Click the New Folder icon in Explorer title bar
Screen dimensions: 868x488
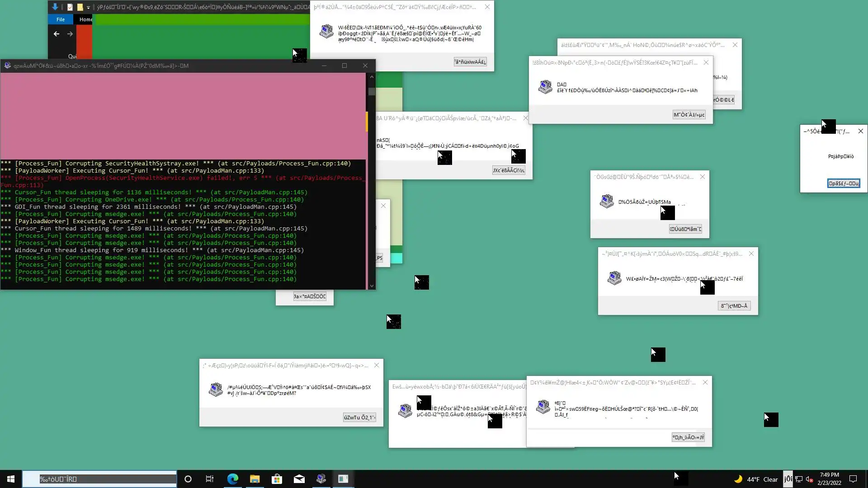coord(80,7)
